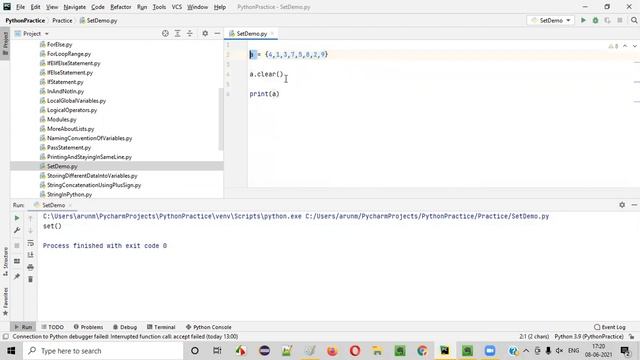This screenshot has height=360, width=640.
Task: Run SetDemo with the green play icon
Action: (583, 20)
